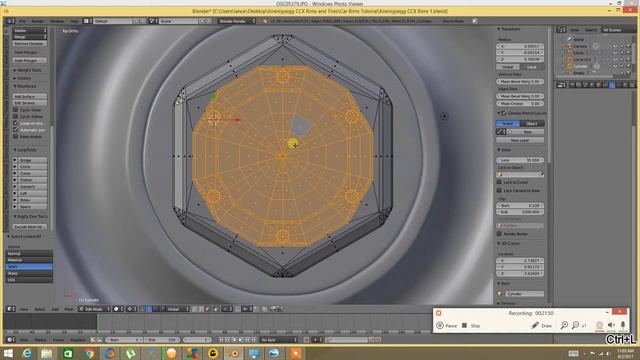Open the Mesh menu in the 3D view header
The width and height of the screenshot is (640, 360).
point(69,309)
